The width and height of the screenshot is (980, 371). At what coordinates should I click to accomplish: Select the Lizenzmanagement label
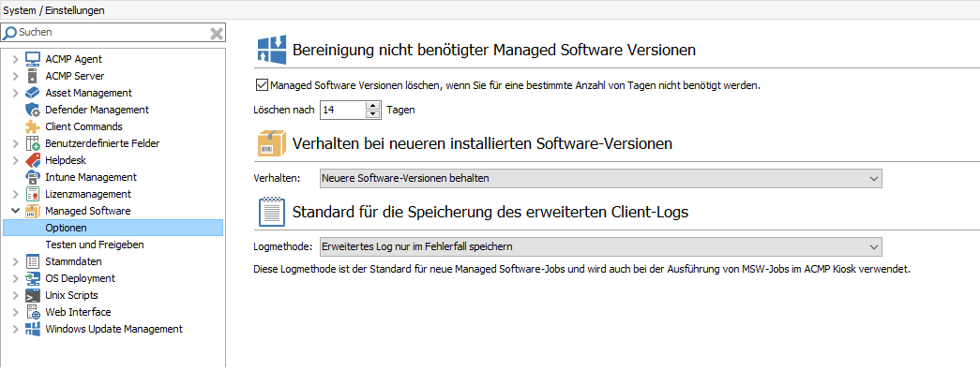click(88, 194)
